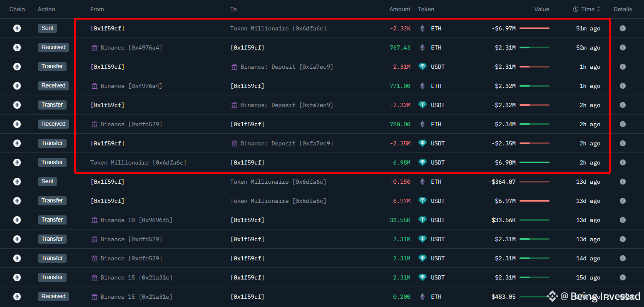Click Ethereum chain icon in -2.35M USDT row
This screenshot has width=644, height=307.
tap(17, 143)
